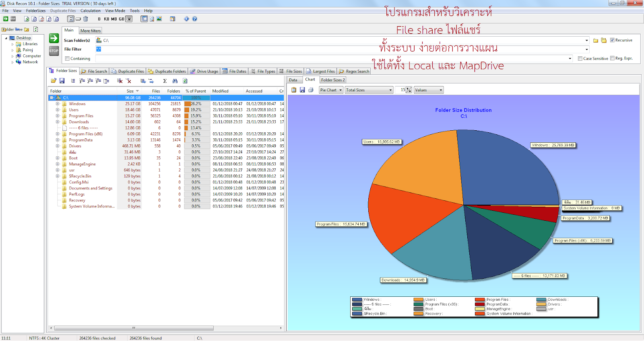644x341 pixels.
Task: Click the open folder icon in Folder Sizes toolbar
Action: (x=54, y=81)
